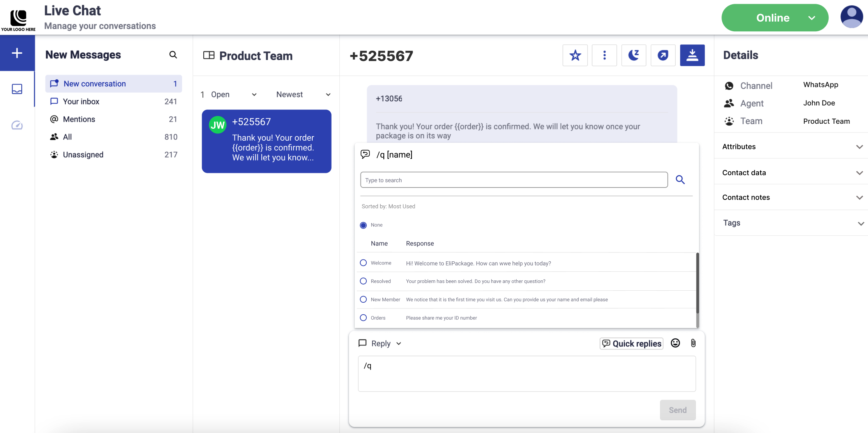
Task: Choose the Orders quick reply option
Action: (x=363, y=318)
